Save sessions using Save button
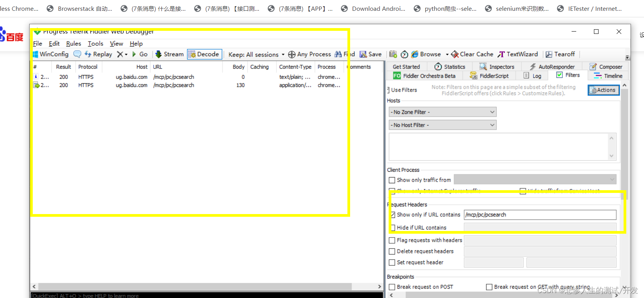Viewport: 644px width, 298px height. [x=371, y=54]
